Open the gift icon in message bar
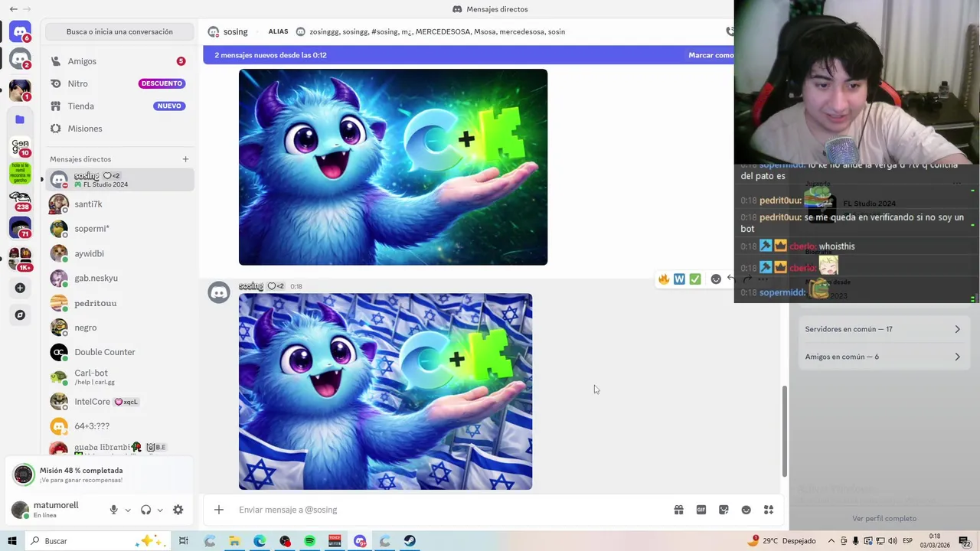 coord(678,510)
